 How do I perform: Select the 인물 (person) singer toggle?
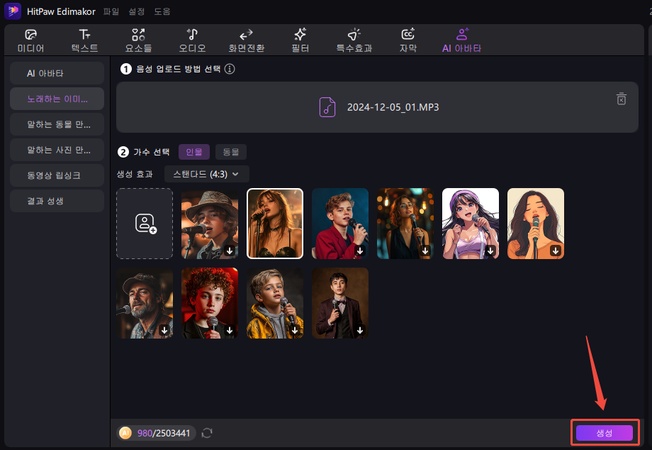193,152
